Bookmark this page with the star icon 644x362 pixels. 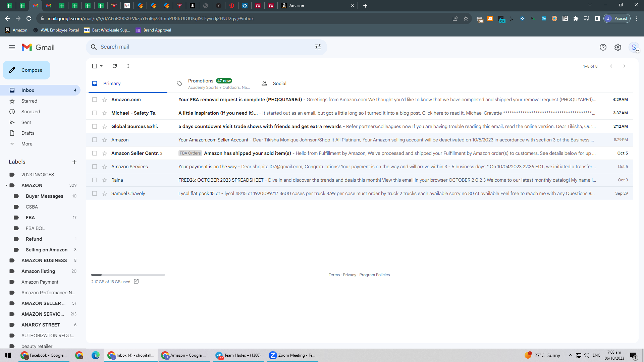(466, 18)
